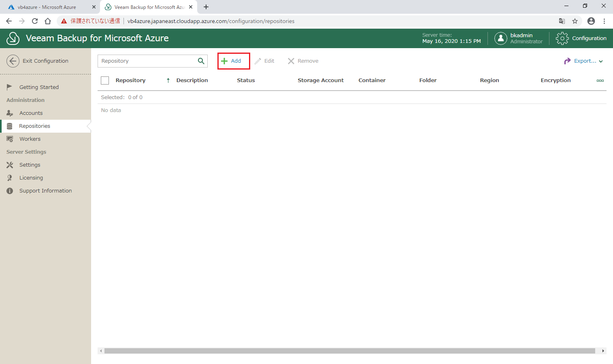Click the scrollbar left arrow
The image size is (613, 364).
[101, 351]
